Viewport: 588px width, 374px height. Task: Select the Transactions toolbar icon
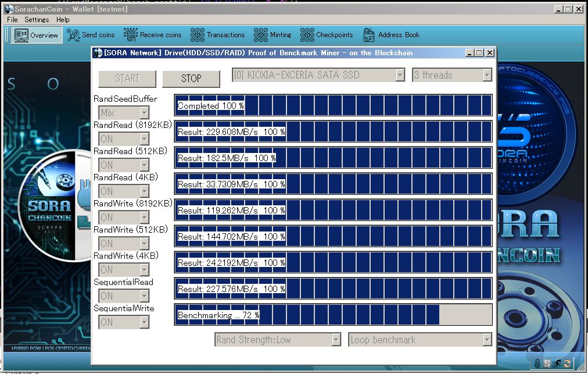pos(197,35)
